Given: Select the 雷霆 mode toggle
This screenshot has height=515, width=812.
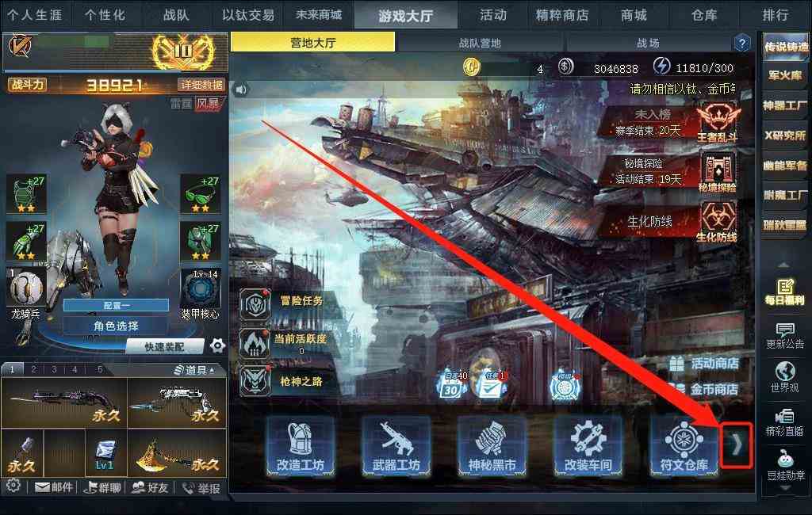Looking at the screenshot, I should [x=182, y=104].
